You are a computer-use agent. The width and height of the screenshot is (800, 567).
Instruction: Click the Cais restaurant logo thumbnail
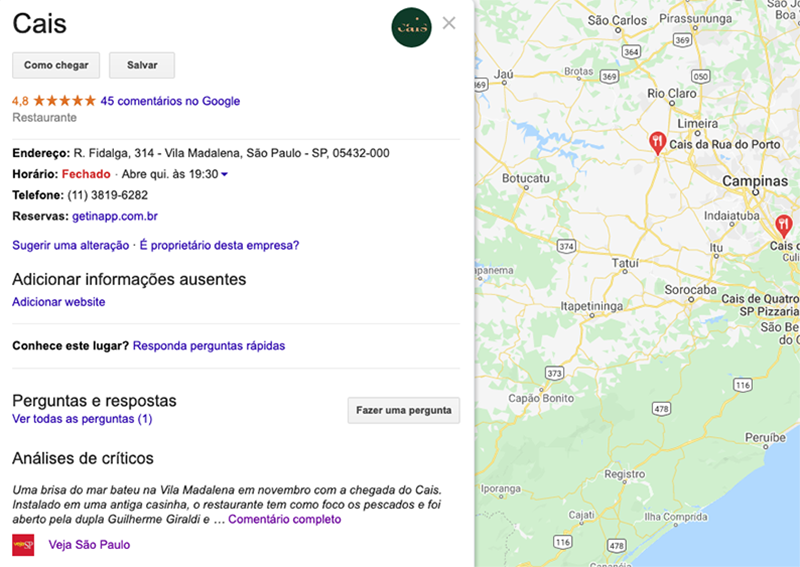(411, 27)
